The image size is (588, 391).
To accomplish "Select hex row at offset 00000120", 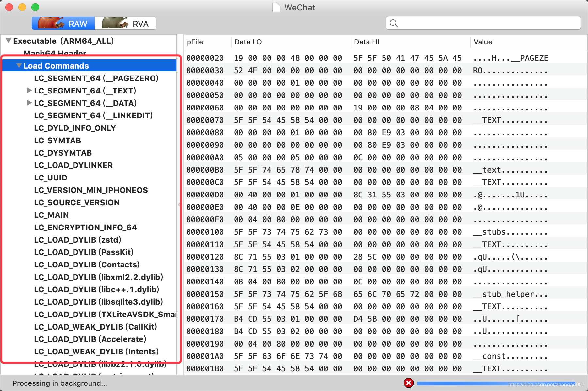I will [385, 257].
